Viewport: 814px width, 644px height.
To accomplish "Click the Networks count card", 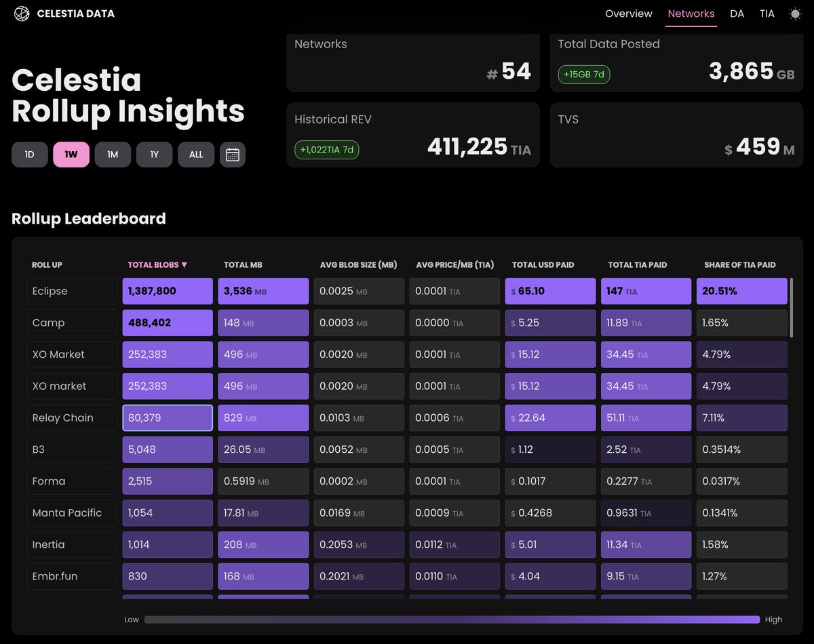I will (413, 62).
